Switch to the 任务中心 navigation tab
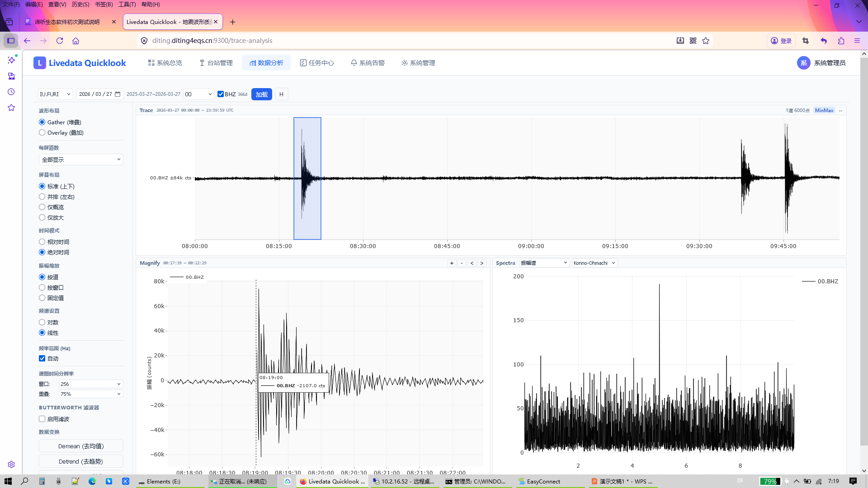 coord(317,63)
